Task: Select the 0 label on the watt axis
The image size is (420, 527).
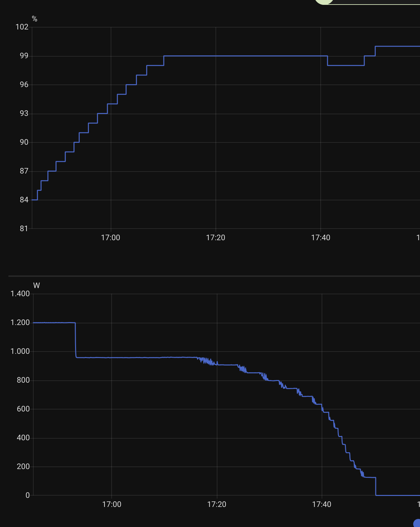Action: tap(28, 495)
